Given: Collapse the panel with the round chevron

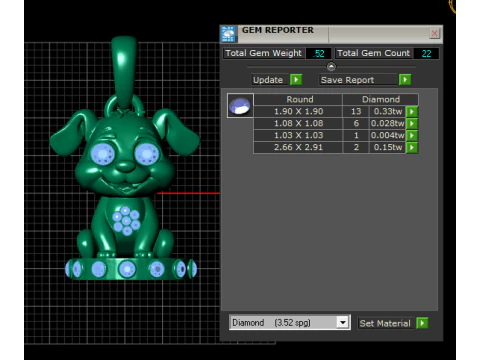Looking at the screenshot, I should click(x=331, y=66).
